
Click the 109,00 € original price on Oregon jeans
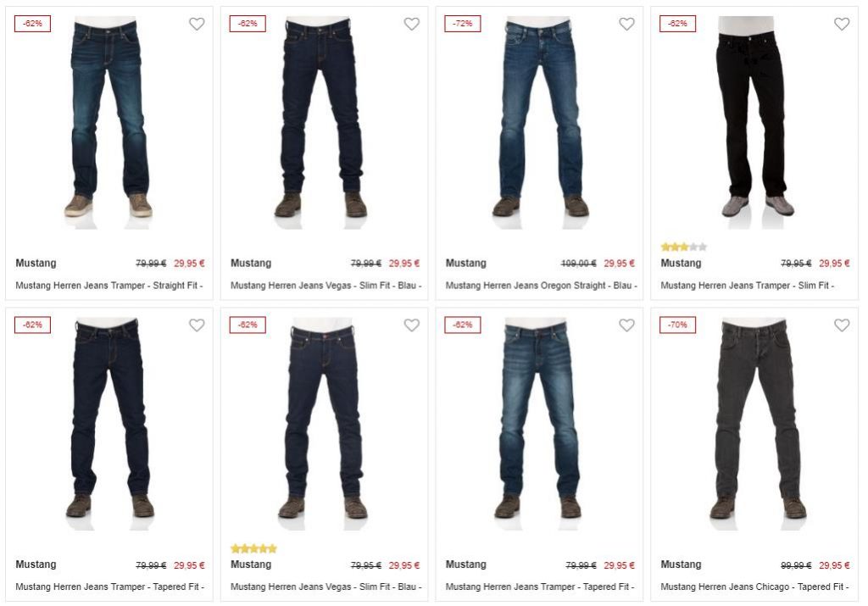click(x=578, y=264)
